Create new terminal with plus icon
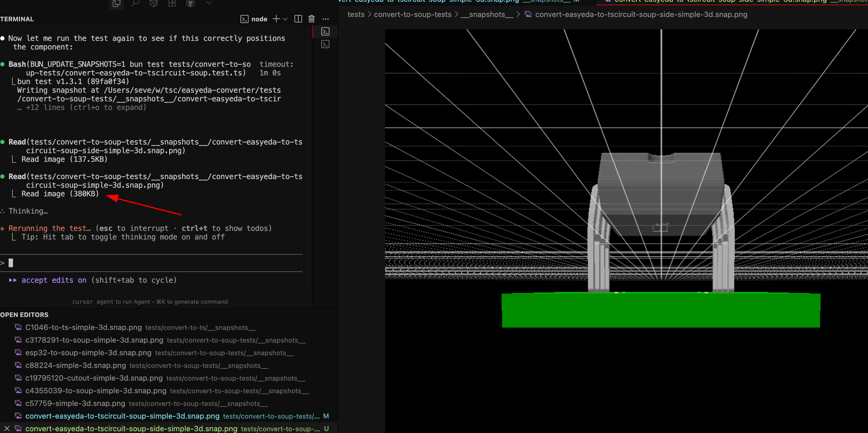 tap(276, 19)
